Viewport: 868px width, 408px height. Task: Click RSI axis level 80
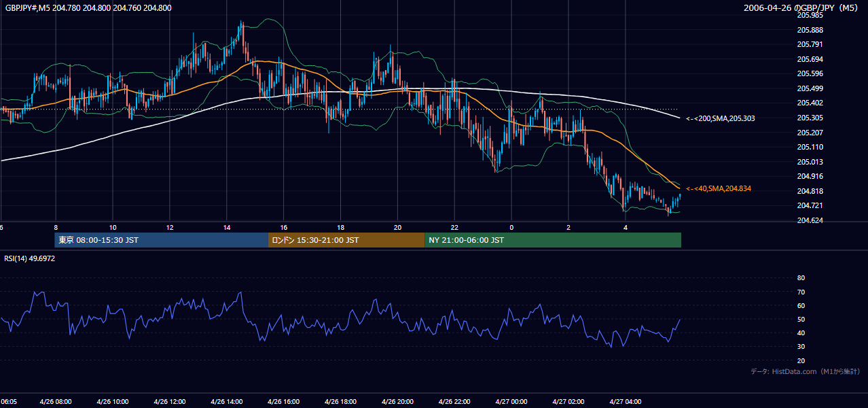tap(801, 278)
